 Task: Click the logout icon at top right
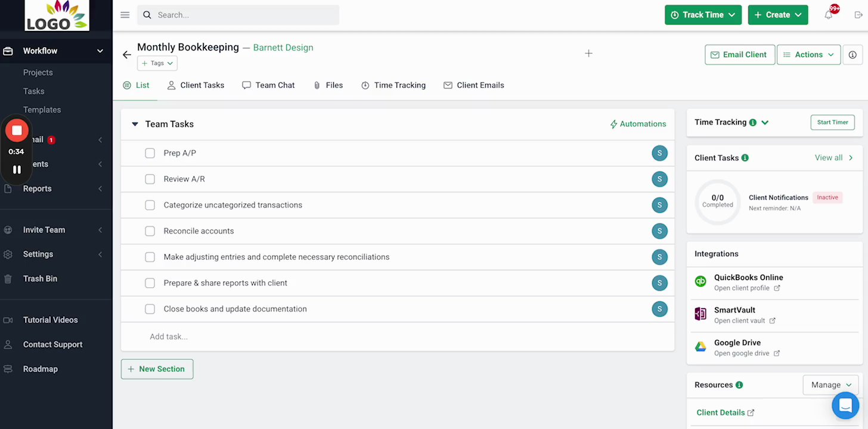click(x=858, y=15)
